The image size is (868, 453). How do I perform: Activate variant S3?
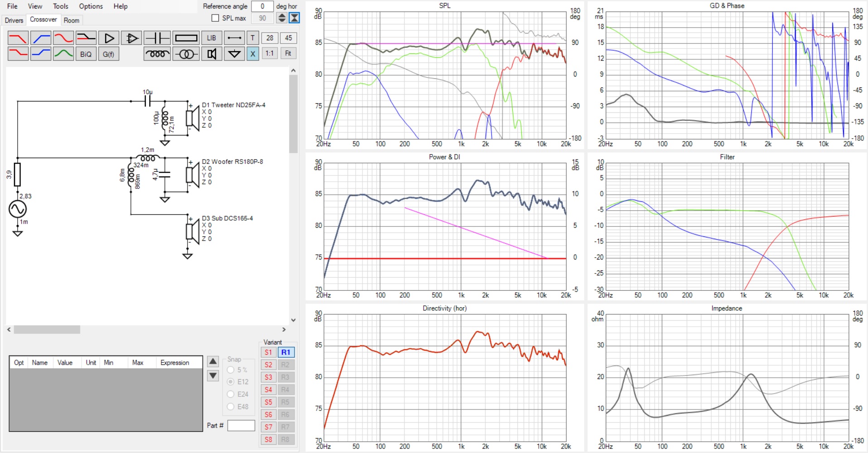[x=269, y=377]
